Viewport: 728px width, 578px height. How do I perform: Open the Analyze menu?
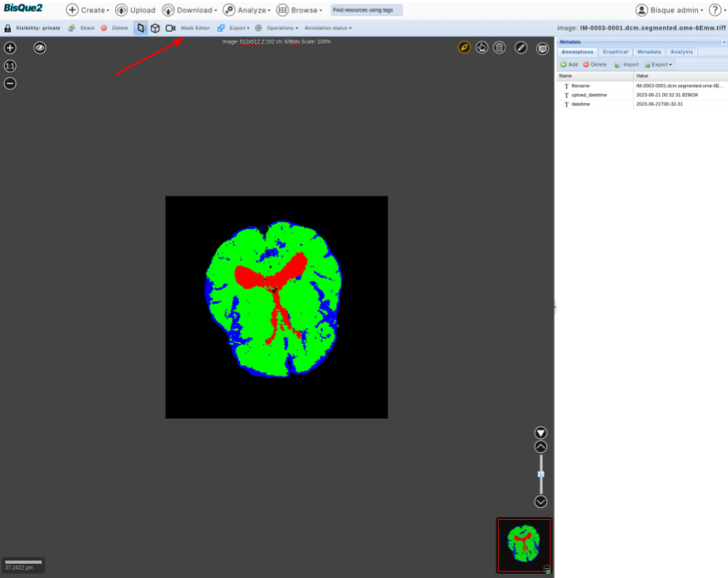click(x=245, y=10)
